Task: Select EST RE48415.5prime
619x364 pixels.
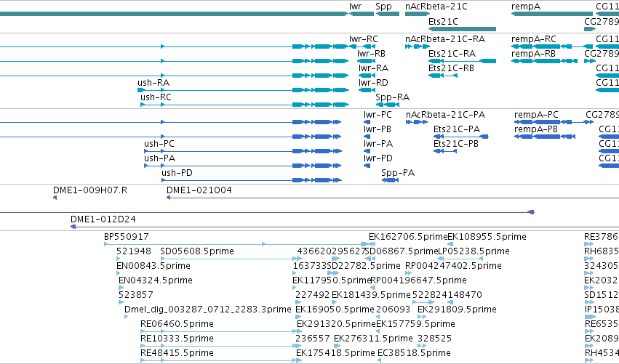Action: [177, 353]
